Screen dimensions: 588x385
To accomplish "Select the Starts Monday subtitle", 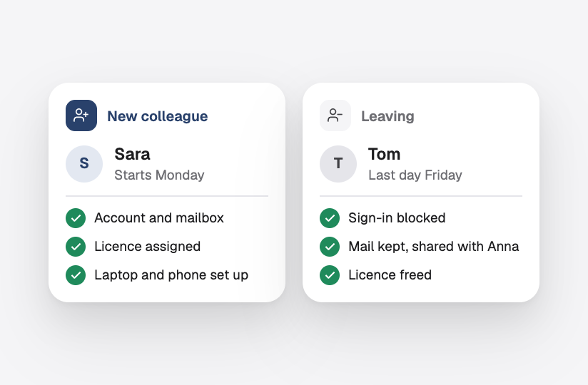I will click(159, 175).
